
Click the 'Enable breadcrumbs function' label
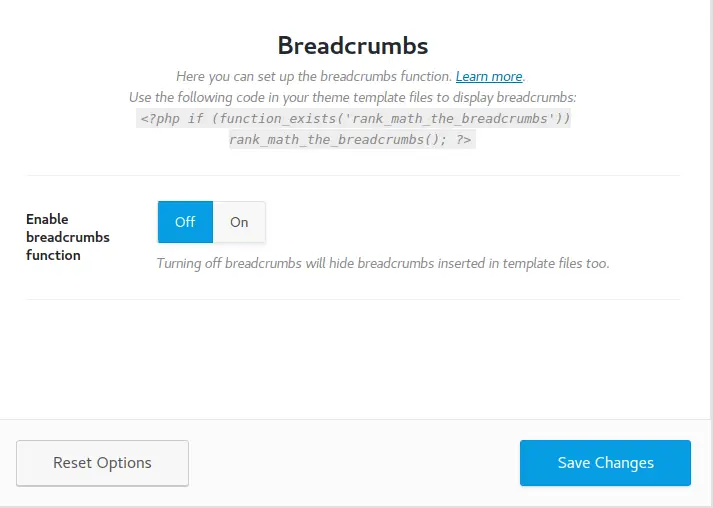(x=68, y=237)
